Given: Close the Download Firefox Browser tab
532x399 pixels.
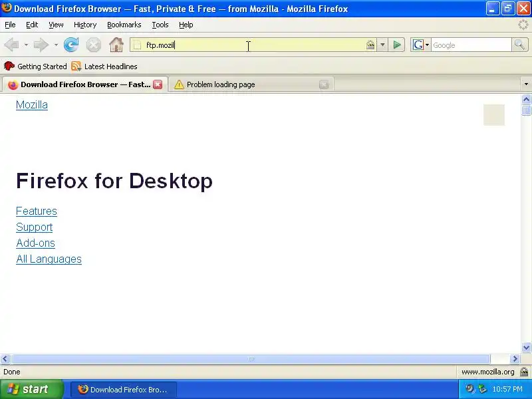Looking at the screenshot, I should click(158, 84).
